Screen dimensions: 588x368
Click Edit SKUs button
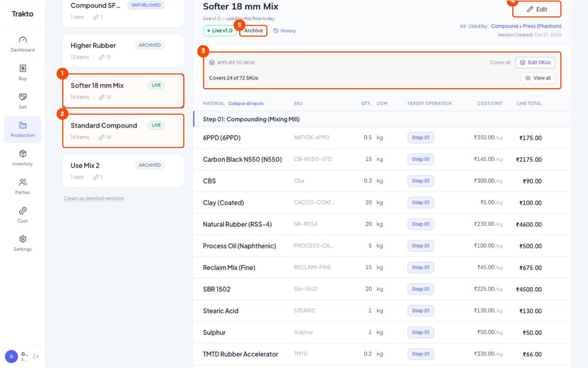click(x=535, y=63)
